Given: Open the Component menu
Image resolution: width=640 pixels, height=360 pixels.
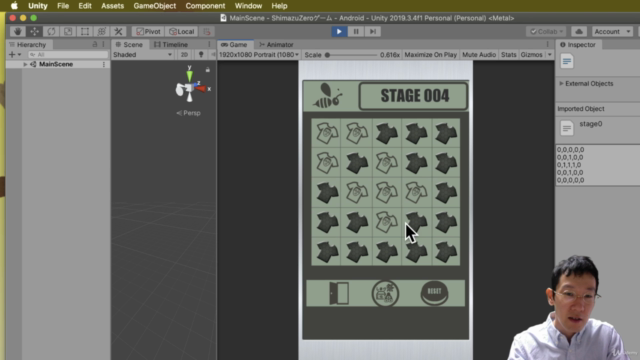Looking at the screenshot, I should click(x=205, y=6).
